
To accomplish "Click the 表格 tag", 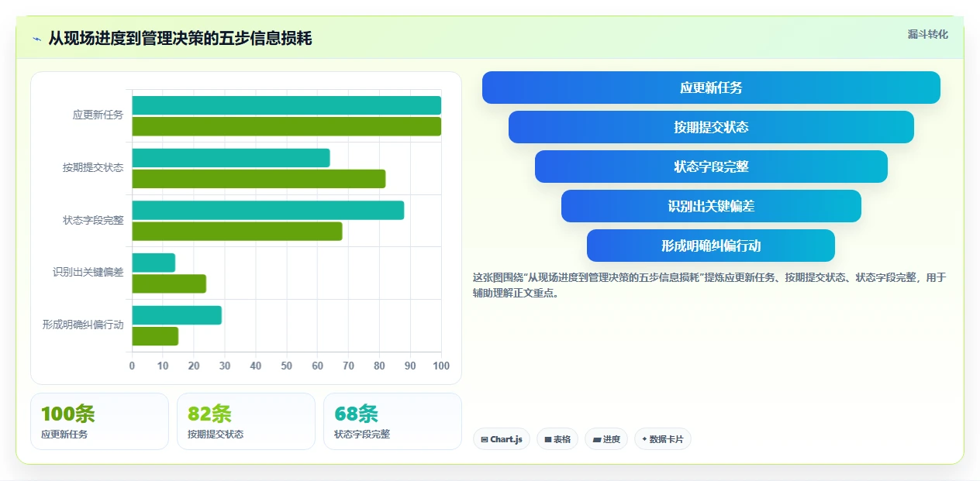I will pos(557,439).
